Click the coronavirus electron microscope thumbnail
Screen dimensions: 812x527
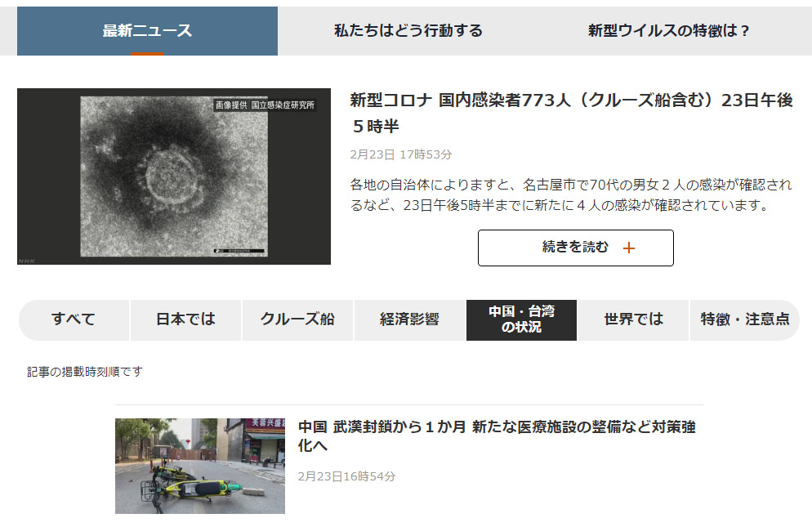[x=174, y=176]
